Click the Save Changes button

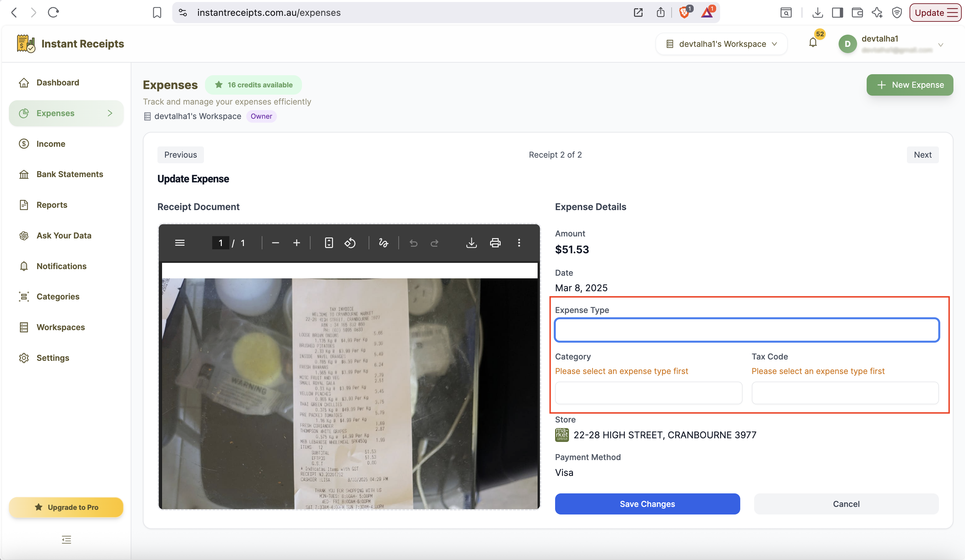coord(648,504)
